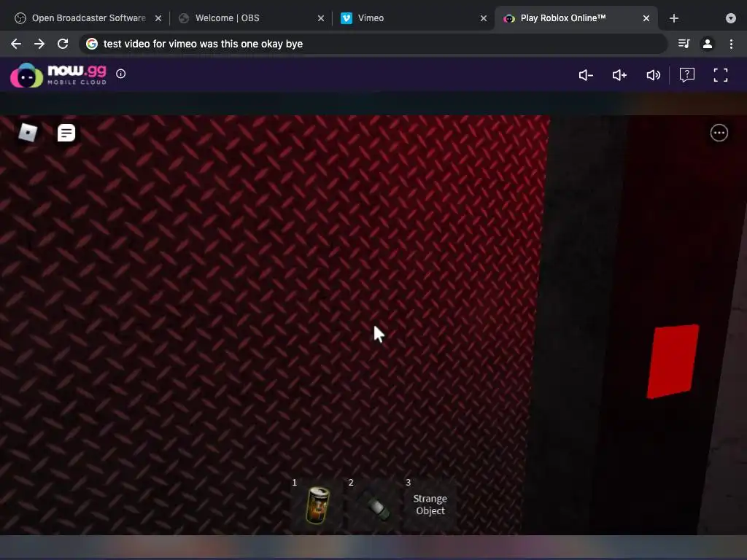Click the now.gg info circle icon
Image resolution: width=747 pixels, height=560 pixels.
(x=120, y=74)
